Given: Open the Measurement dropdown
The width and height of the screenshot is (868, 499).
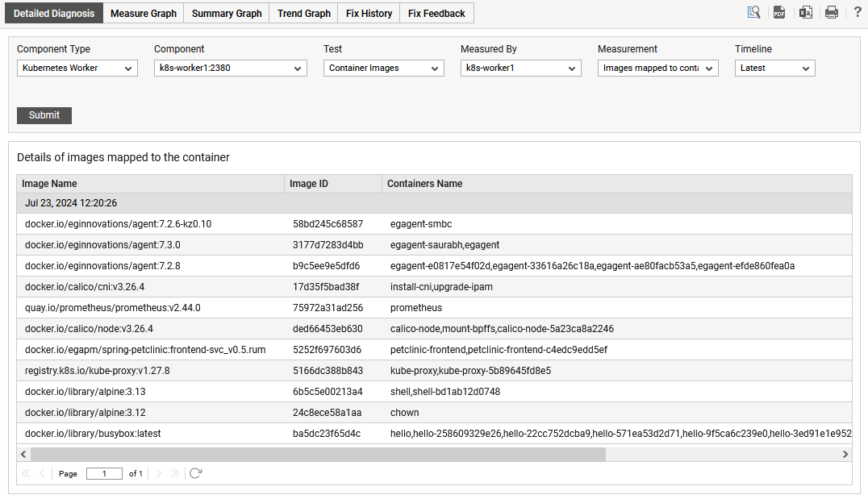Looking at the screenshot, I should (x=657, y=68).
